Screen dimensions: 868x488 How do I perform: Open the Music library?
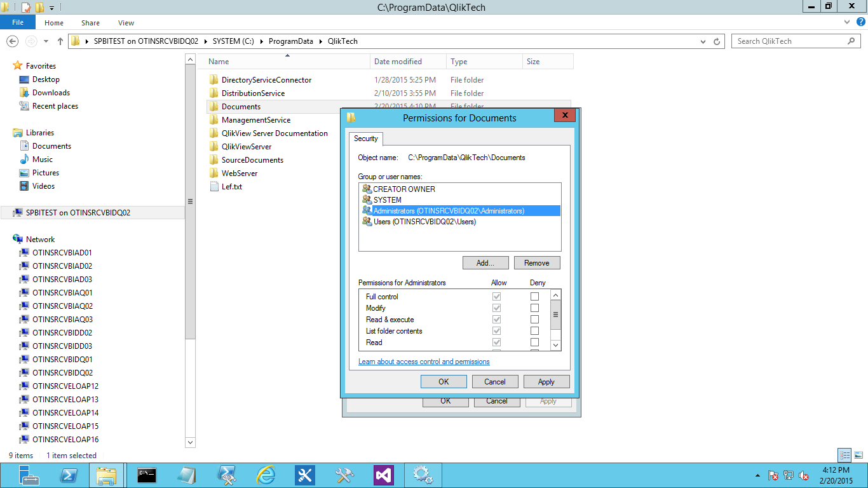43,159
